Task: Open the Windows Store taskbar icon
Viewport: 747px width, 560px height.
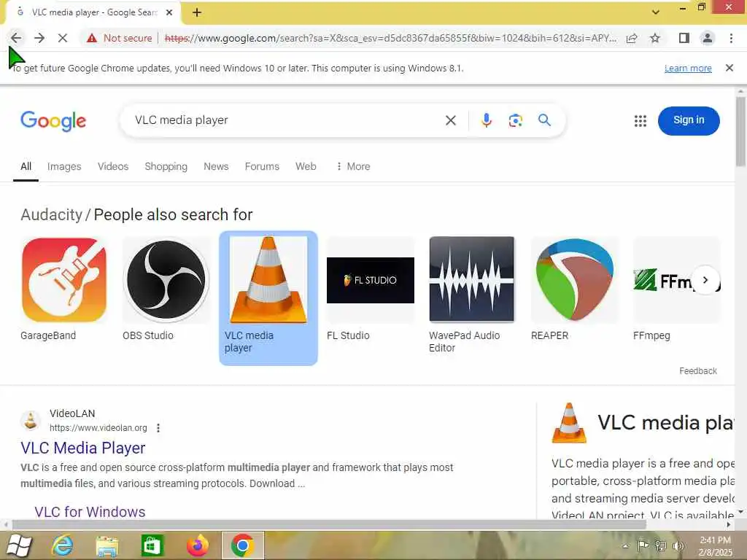Action: click(152, 545)
